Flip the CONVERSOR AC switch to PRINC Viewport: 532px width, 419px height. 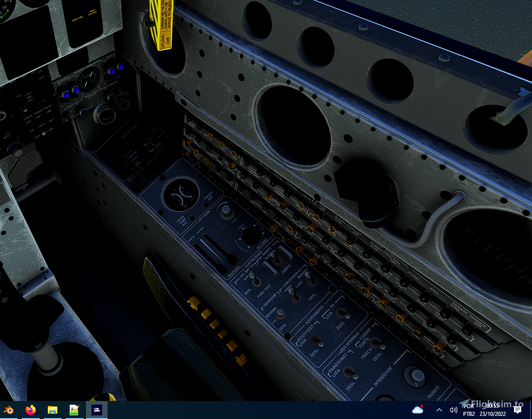(294, 296)
